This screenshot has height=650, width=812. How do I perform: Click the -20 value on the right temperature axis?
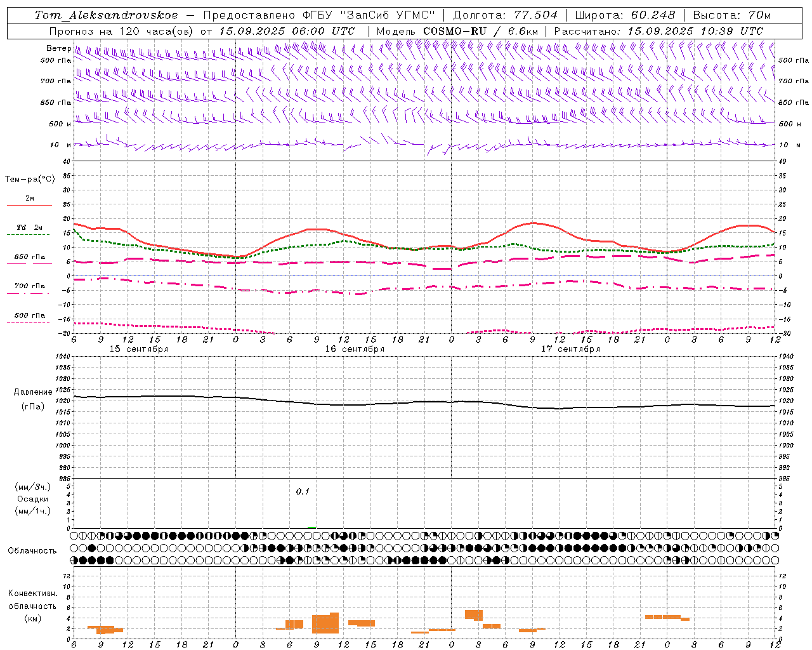784,333
